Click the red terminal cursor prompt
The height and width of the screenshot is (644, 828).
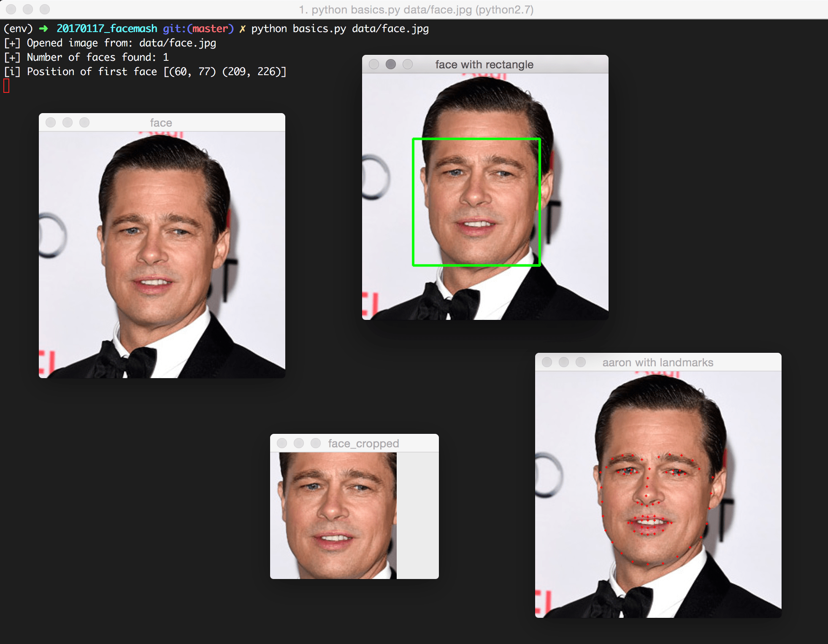click(x=6, y=86)
